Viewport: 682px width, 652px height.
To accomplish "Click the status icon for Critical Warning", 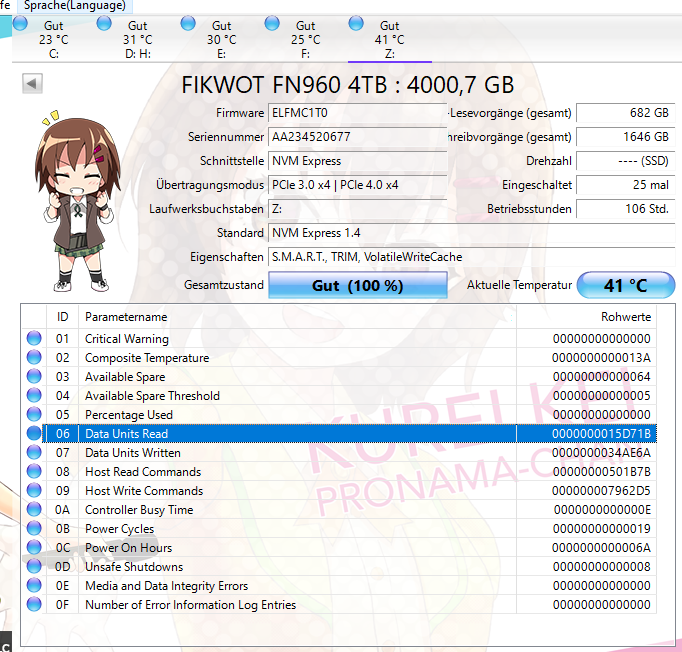I will click(x=34, y=338).
